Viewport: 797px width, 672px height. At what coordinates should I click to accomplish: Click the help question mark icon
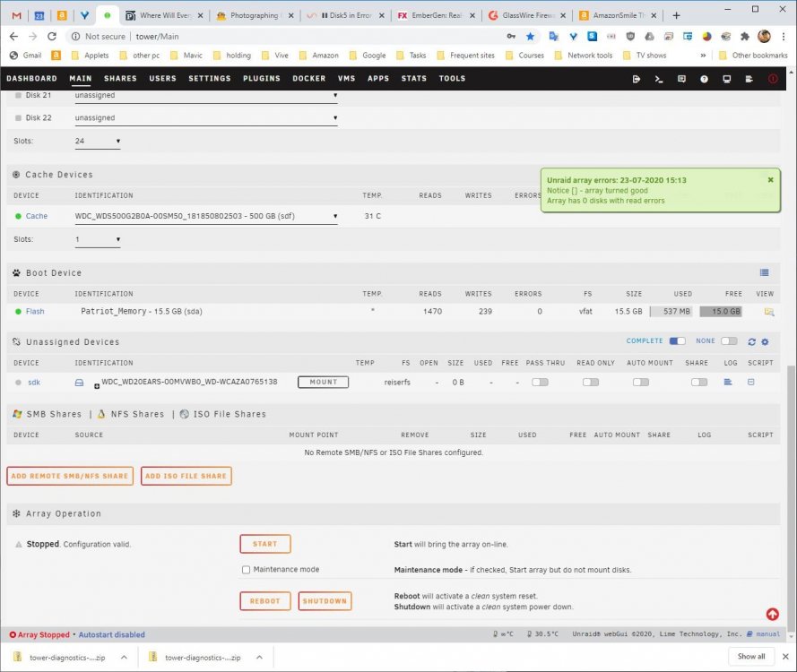pos(704,79)
